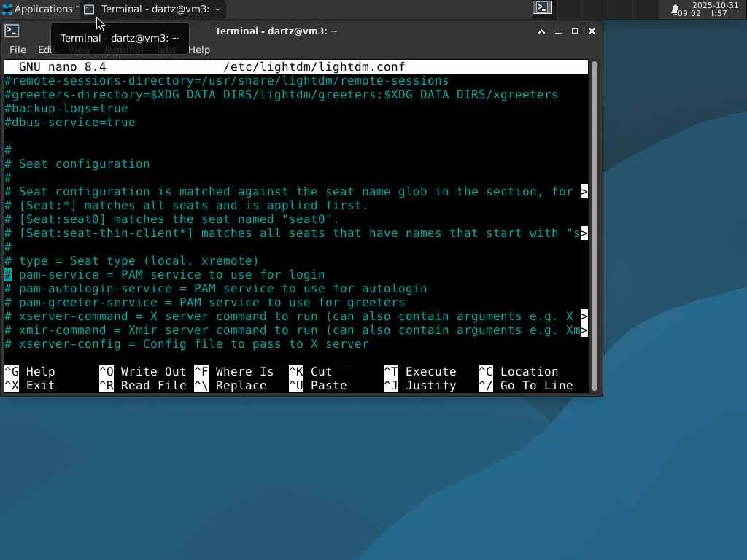Click the 'type = Seat type' line
The height and width of the screenshot is (560, 747).
131,260
